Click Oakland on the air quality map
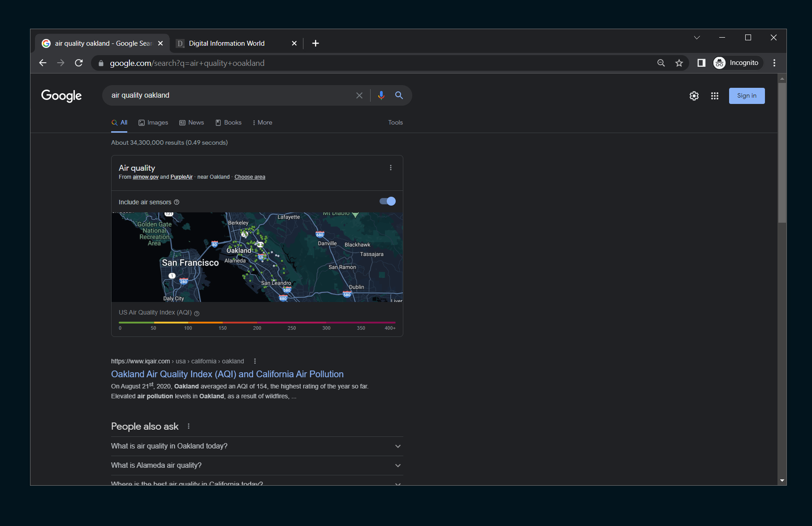This screenshot has width=812, height=526. point(239,250)
